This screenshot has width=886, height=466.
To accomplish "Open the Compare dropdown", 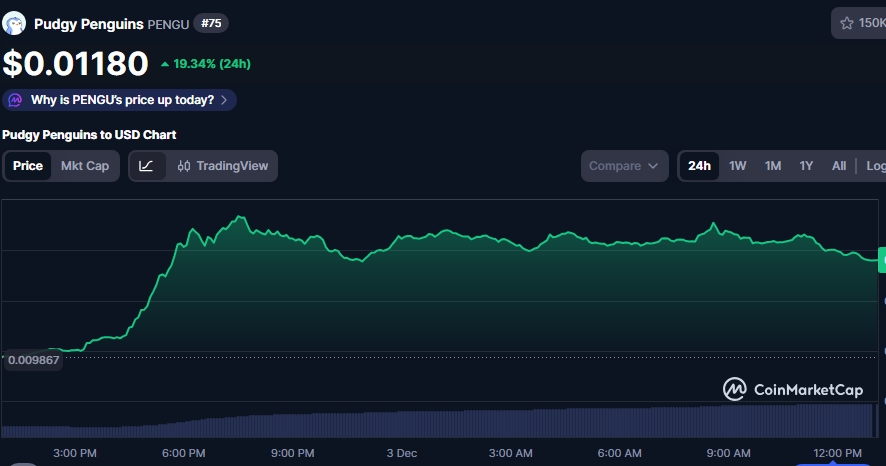I will 624,166.
